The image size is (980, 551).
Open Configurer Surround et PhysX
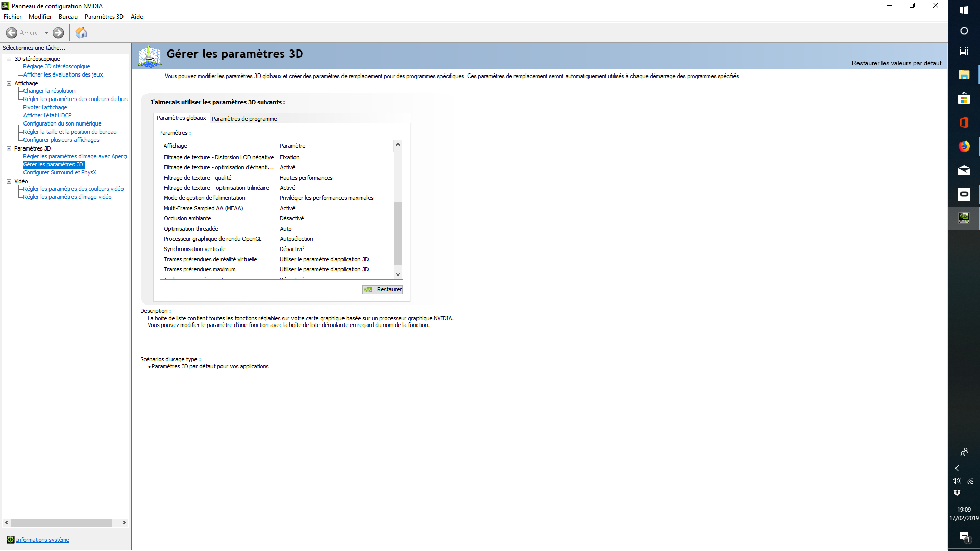pyautogui.click(x=60, y=172)
